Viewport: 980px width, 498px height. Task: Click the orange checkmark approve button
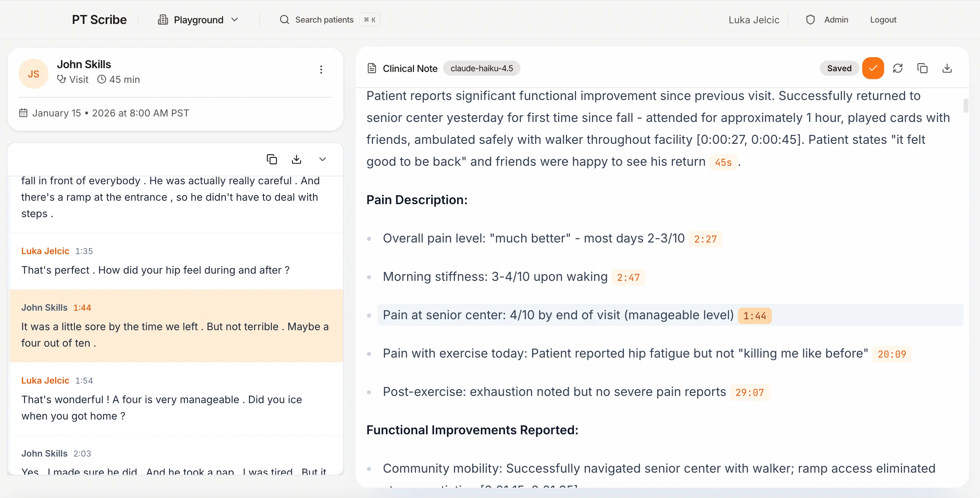tap(873, 69)
